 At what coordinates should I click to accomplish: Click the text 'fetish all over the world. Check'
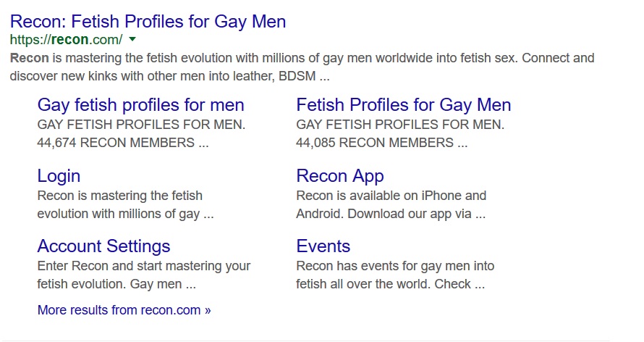[x=384, y=284]
